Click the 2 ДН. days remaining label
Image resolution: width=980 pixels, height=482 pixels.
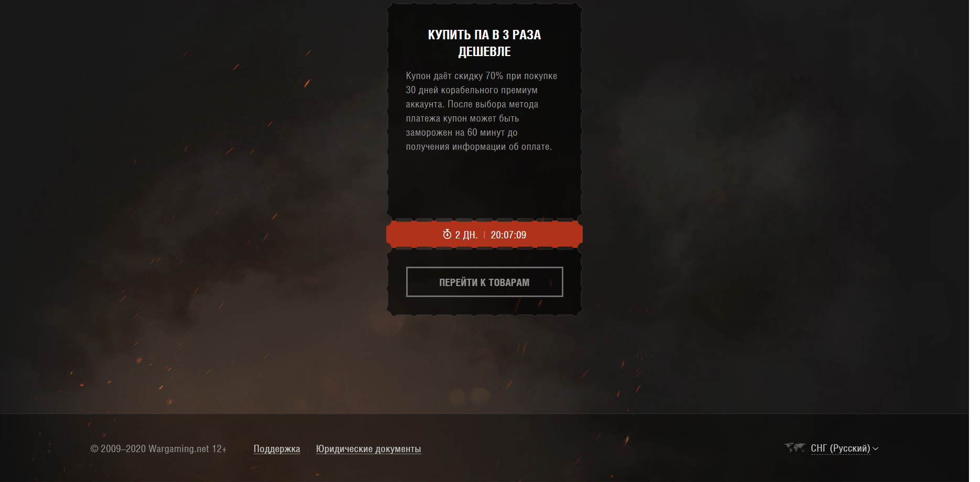(466, 235)
